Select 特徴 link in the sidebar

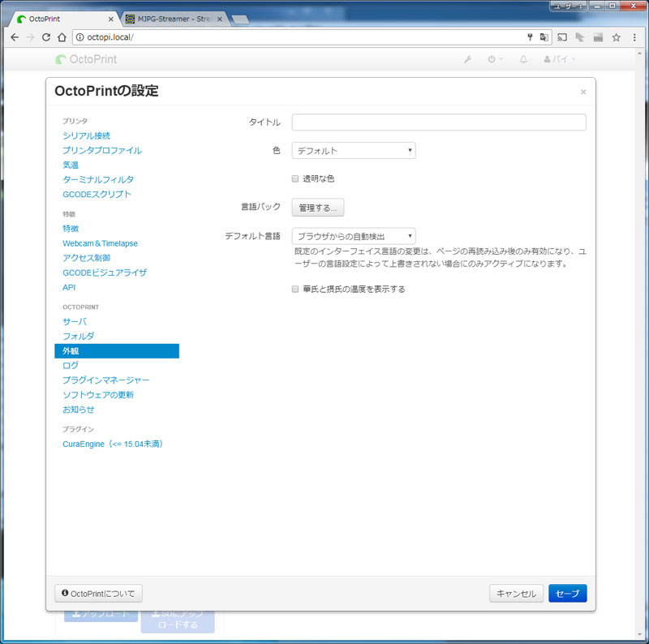point(71,229)
